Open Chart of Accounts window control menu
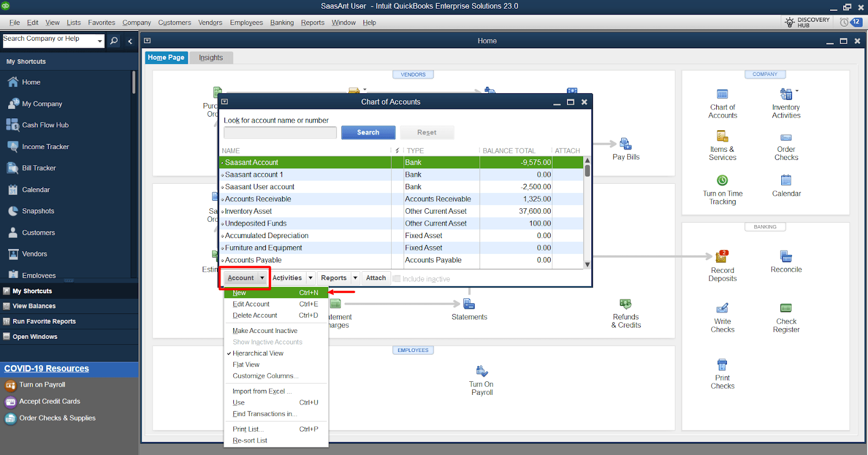Screen dimensions: 868x455 pyautogui.click(x=225, y=102)
